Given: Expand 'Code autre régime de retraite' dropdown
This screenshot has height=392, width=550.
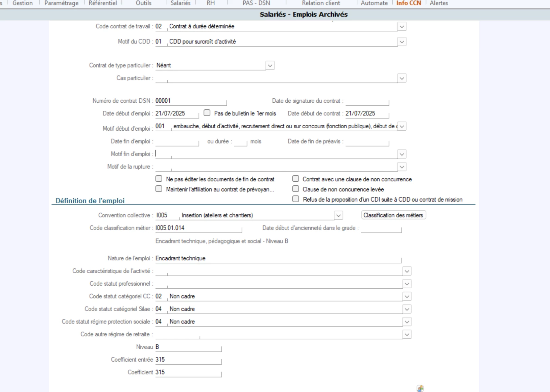Looking at the screenshot, I should [x=407, y=334].
